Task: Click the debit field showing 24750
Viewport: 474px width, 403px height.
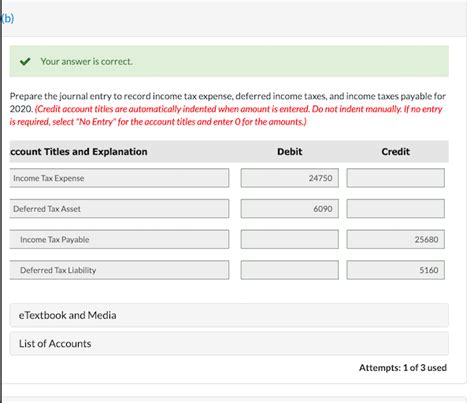Action: [x=290, y=178]
